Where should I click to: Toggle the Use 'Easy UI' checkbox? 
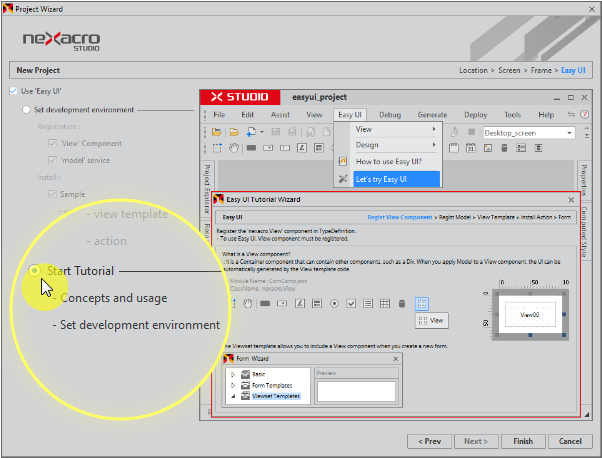click(12, 91)
